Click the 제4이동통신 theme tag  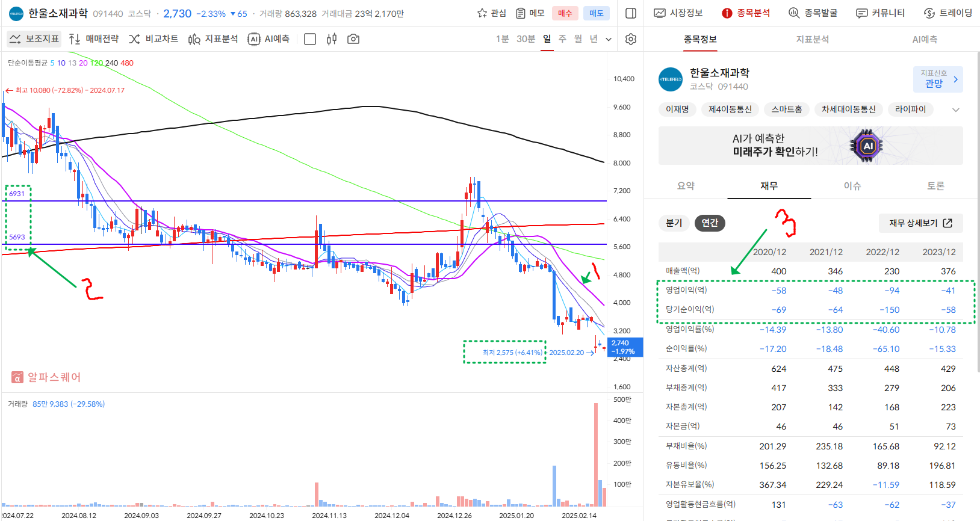[x=730, y=109]
